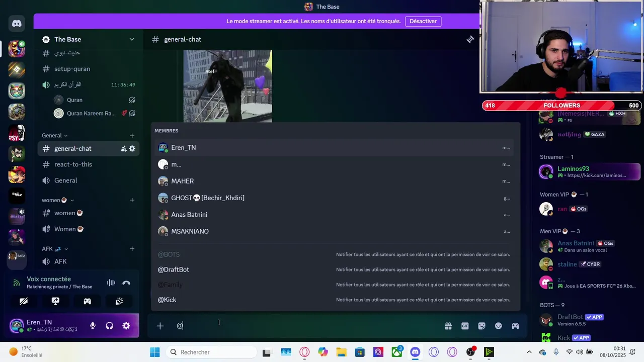Image resolution: width=644 pixels, height=362 pixels.
Task: Open Eren_TN user profile panel
Action: pos(46,326)
